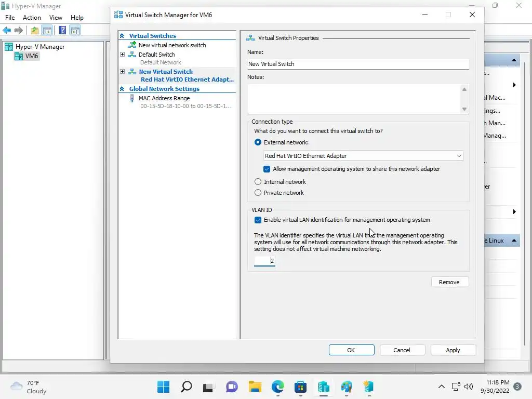This screenshot has height=399, width=532.
Task: Uncheck Enable virtual LAN identification checkbox
Action: [x=258, y=220]
